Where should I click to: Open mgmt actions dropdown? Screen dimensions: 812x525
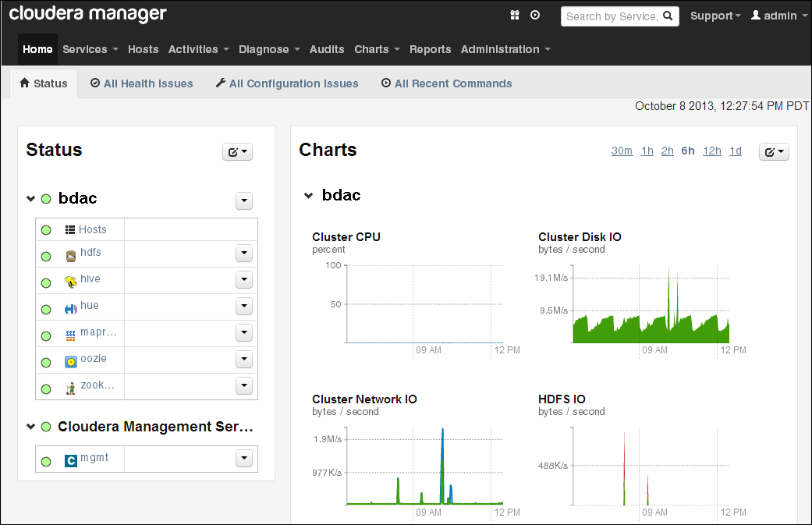click(x=244, y=458)
